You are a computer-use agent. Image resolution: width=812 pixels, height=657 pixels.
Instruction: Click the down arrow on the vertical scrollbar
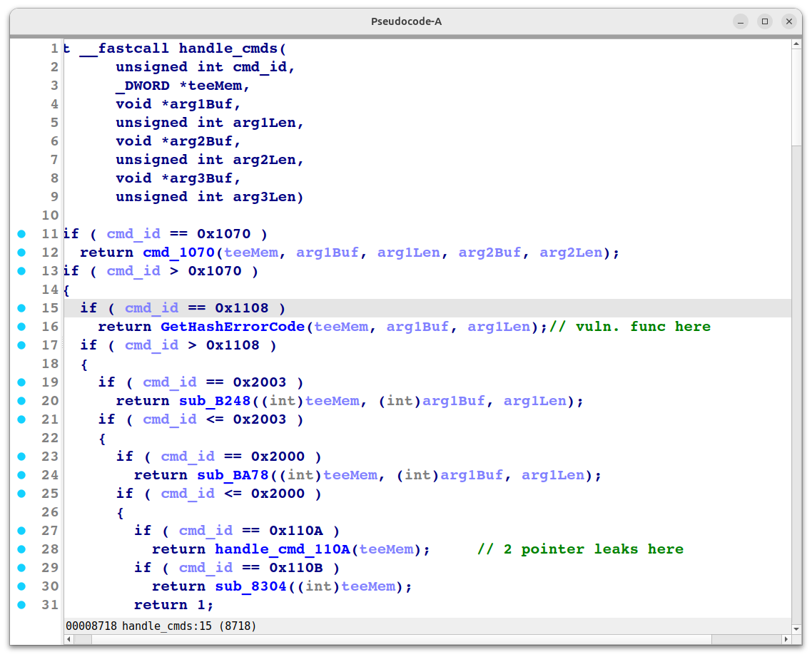click(x=795, y=629)
